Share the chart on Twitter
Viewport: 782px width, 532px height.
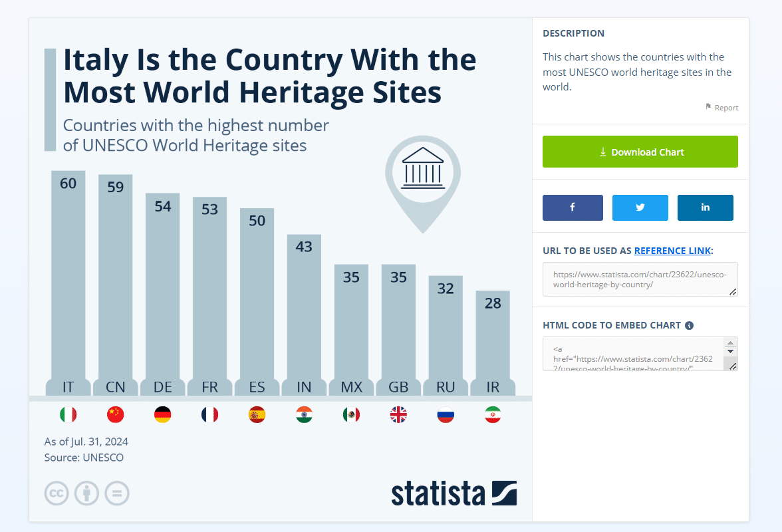click(x=640, y=207)
